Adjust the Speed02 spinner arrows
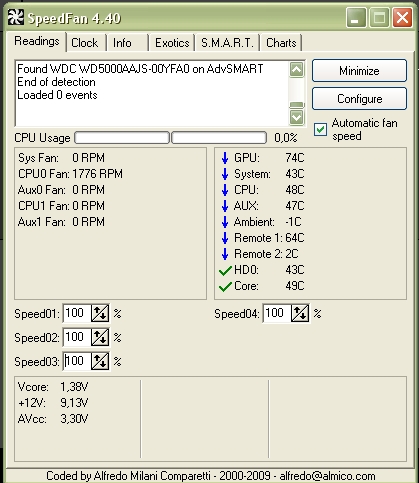 tap(100, 337)
